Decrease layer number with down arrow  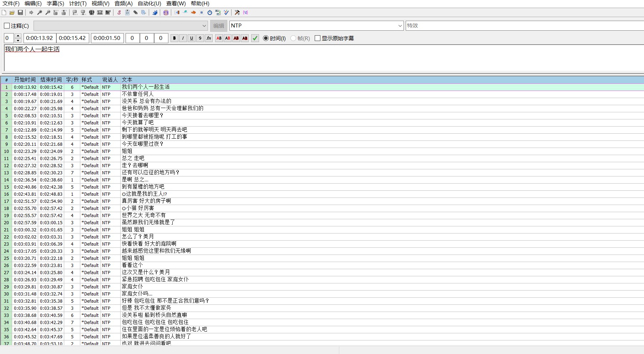(18, 40)
